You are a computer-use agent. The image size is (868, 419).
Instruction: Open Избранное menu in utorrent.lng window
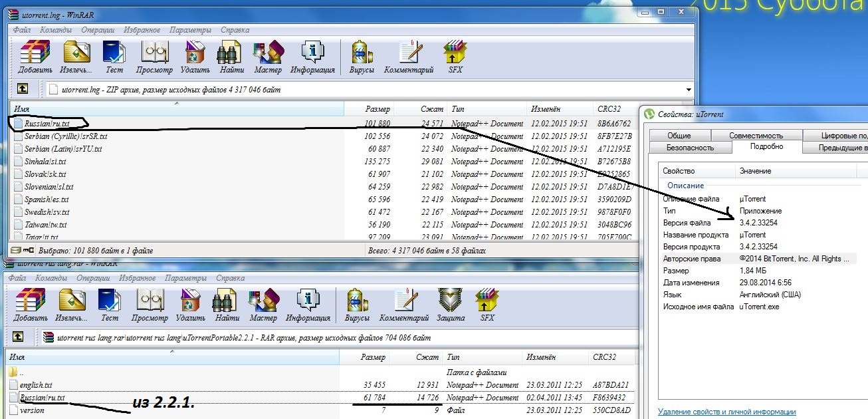(142, 30)
